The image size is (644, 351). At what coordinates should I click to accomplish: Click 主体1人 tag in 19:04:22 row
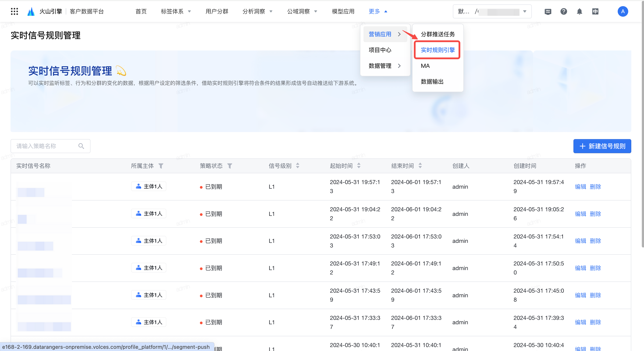click(149, 214)
